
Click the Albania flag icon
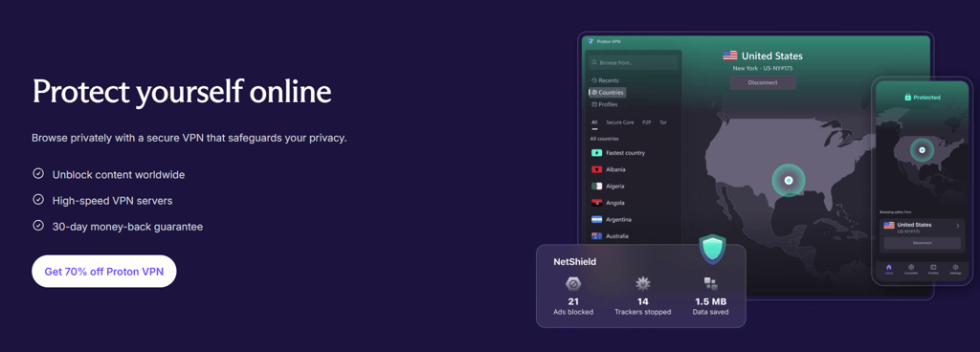[596, 169]
